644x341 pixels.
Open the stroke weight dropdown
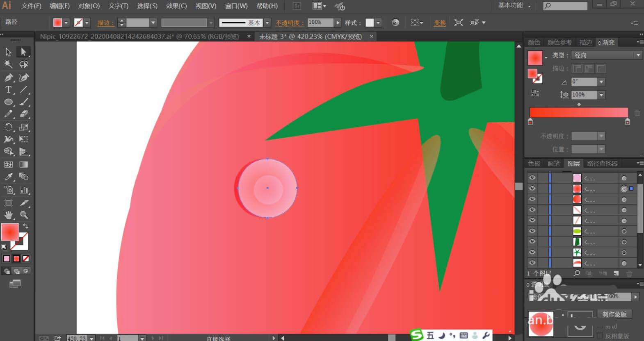pyautogui.click(x=153, y=23)
